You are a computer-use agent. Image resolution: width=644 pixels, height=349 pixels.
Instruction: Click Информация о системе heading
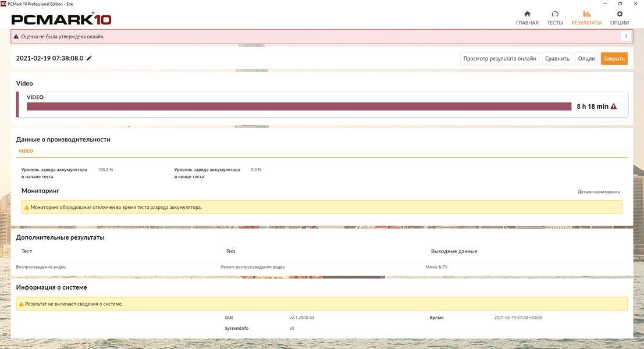(51, 287)
